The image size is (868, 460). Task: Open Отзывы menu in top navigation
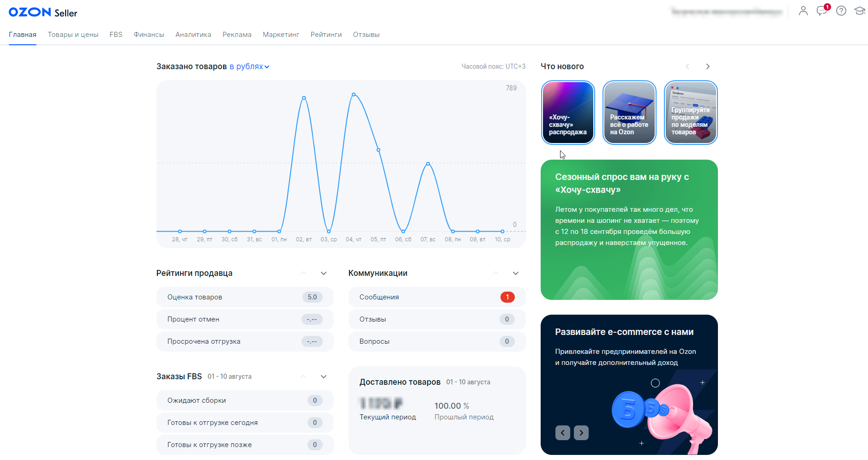(x=366, y=35)
